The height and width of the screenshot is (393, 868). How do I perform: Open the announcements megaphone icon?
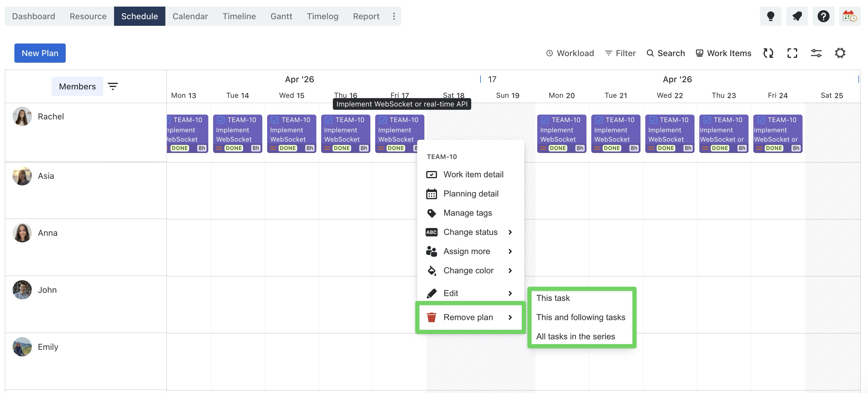click(797, 16)
